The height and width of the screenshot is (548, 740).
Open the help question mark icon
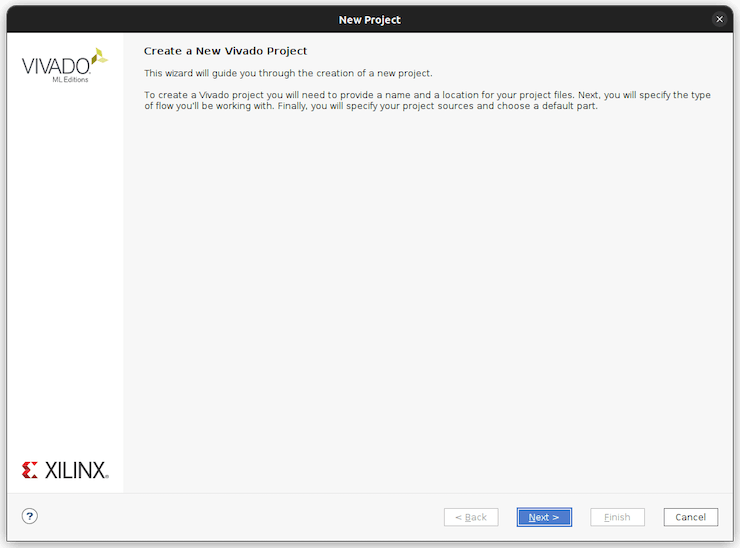[x=29, y=516]
